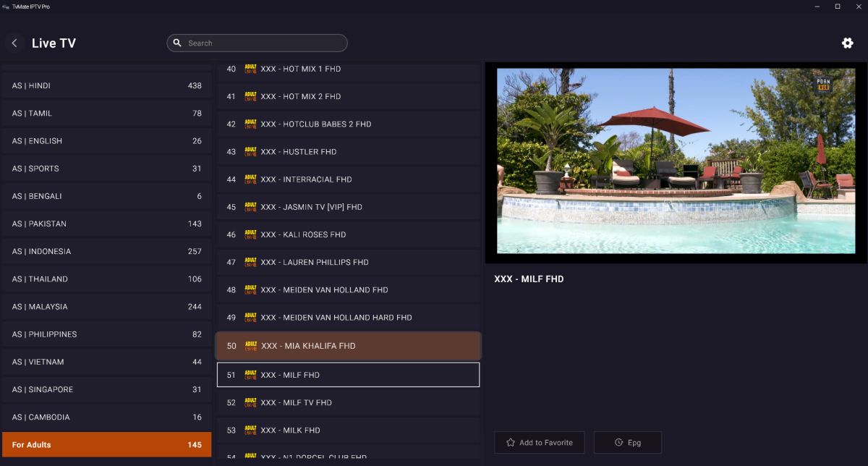The image size is (868, 466).
Task: Click the channel logo icon on row 45
Action: click(251, 207)
